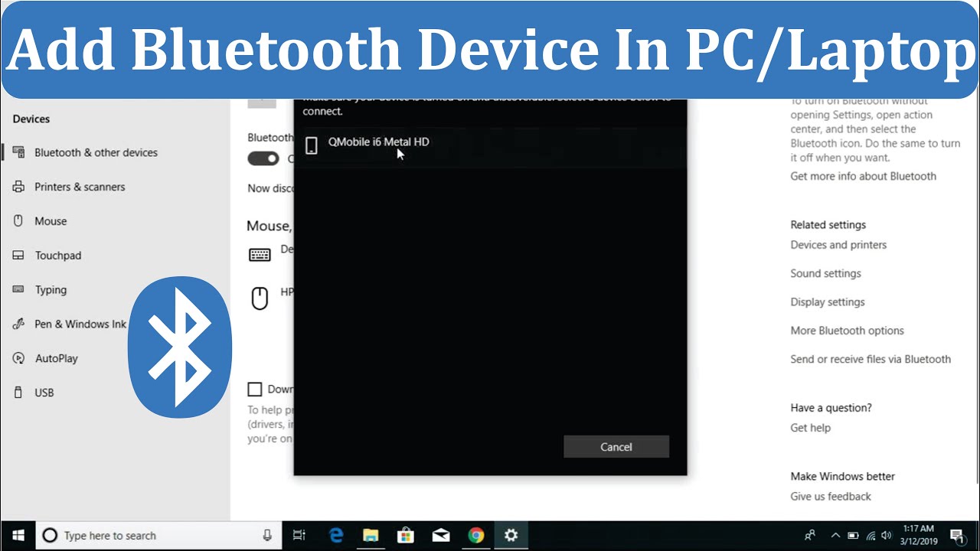Click the Cortana circle icon in search box
The height and width of the screenshot is (551, 980).
[x=50, y=536]
